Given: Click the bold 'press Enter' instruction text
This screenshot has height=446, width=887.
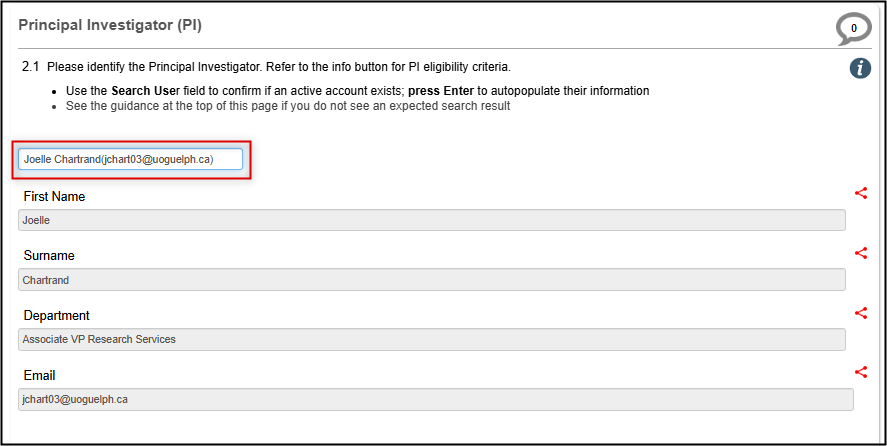Looking at the screenshot, I should 441,91.
